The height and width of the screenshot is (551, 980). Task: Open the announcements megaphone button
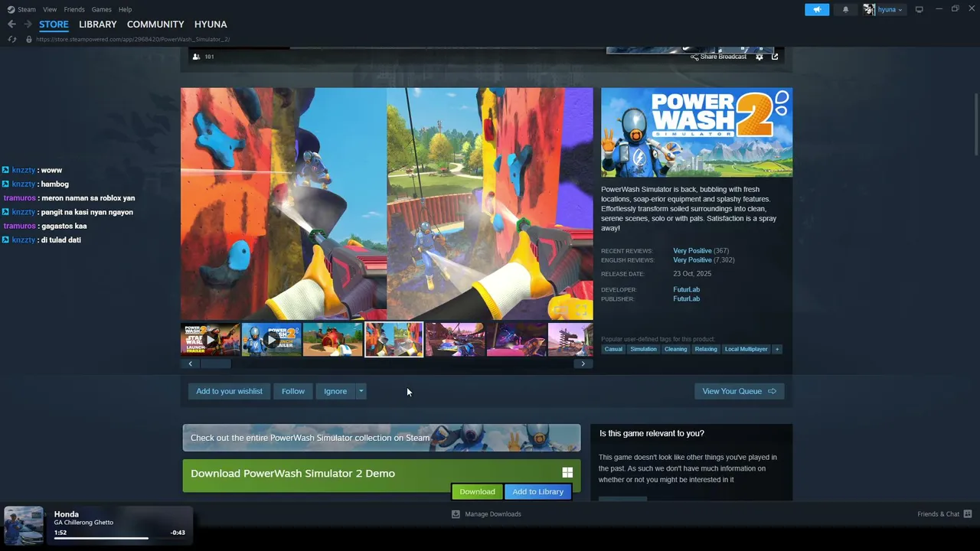pos(817,9)
